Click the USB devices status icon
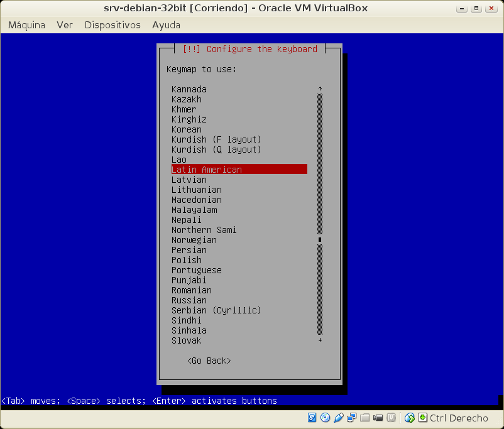 tap(338, 418)
